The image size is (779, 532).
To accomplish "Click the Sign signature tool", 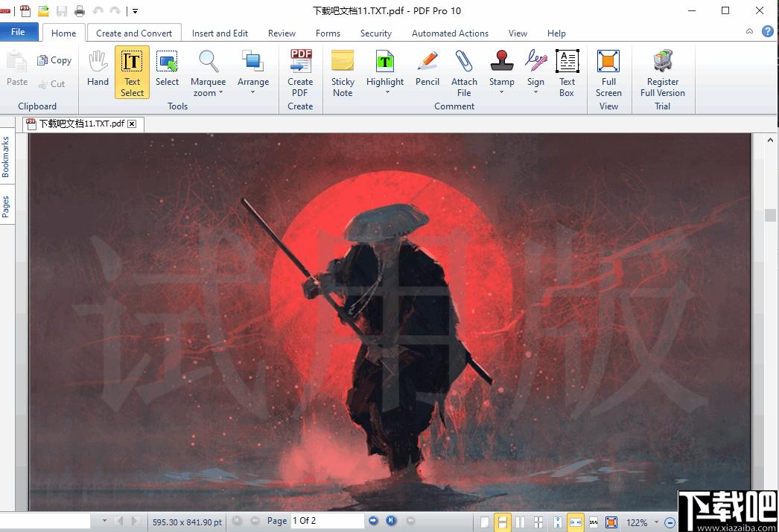I will [535, 68].
